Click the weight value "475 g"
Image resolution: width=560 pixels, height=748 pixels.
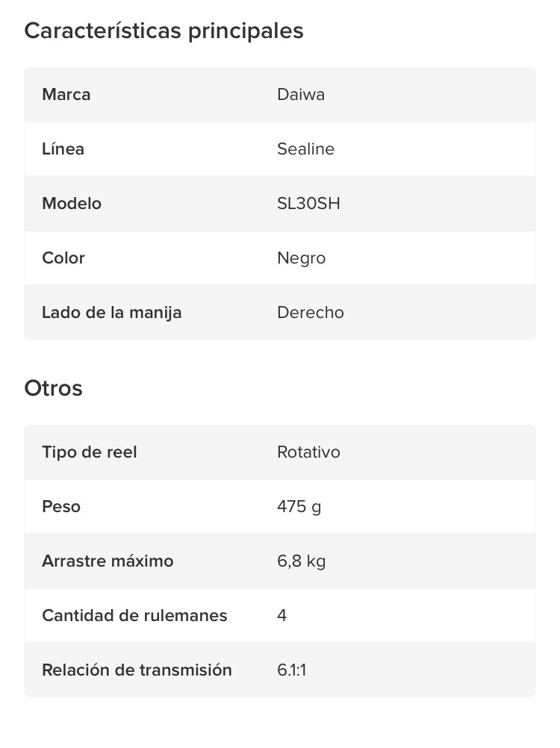299,507
